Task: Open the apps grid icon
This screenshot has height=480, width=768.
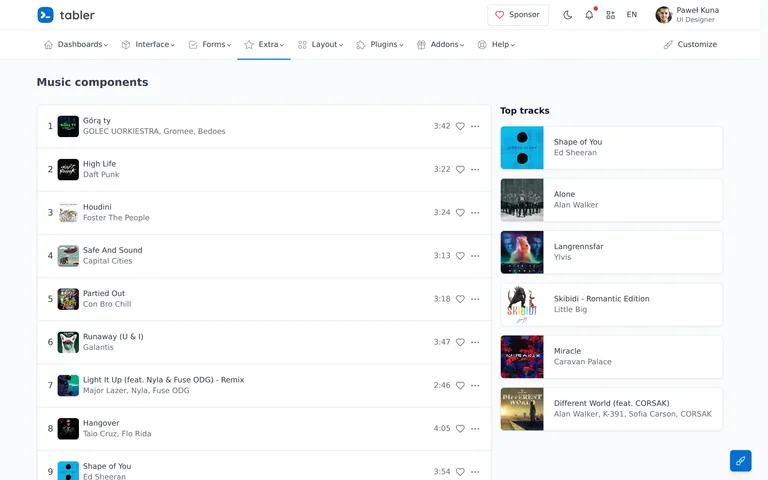Action: 610,15
